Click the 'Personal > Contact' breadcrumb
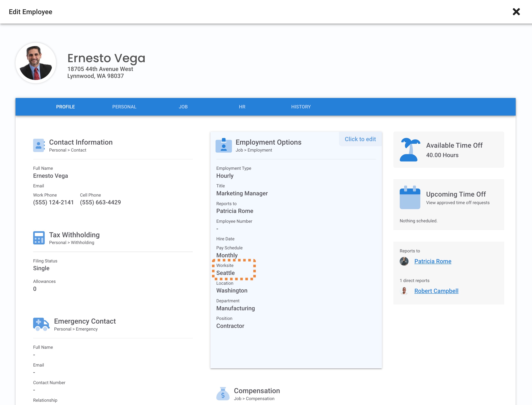This screenshot has width=532, height=405. click(68, 150)
